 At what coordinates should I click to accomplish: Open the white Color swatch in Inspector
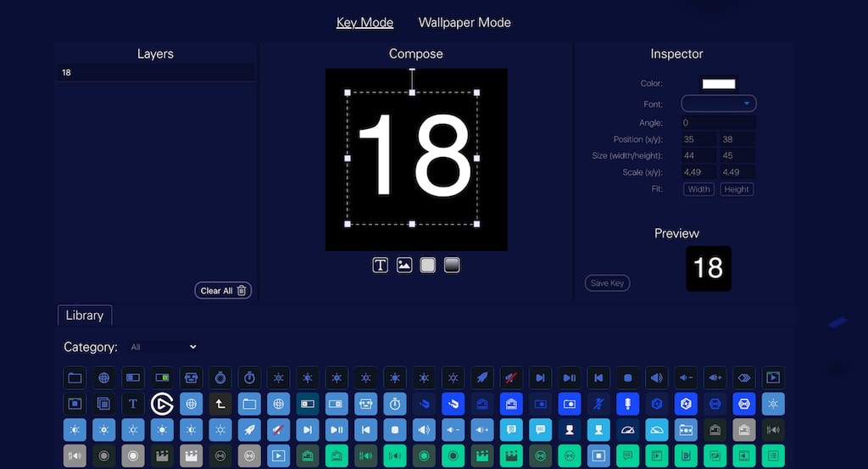pos(718,84)
